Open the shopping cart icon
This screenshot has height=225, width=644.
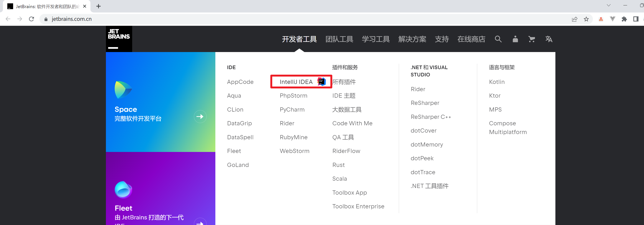(x=531, y=39)
